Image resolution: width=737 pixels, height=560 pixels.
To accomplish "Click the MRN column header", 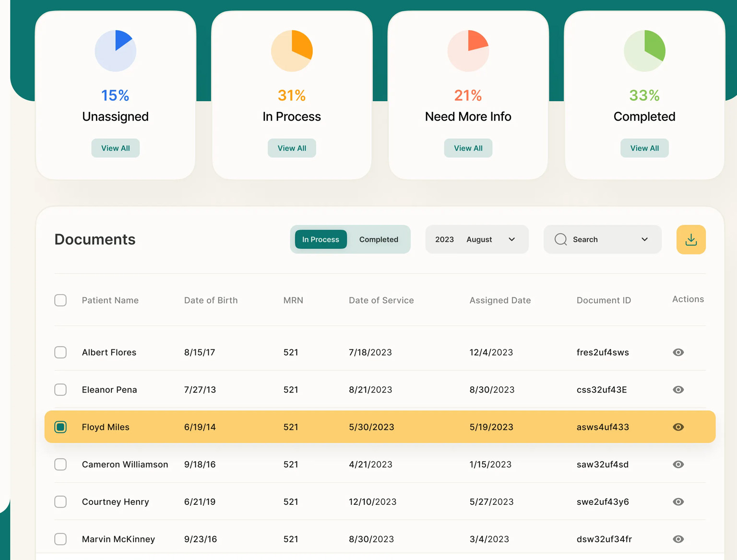I will (x=293, y=300).
